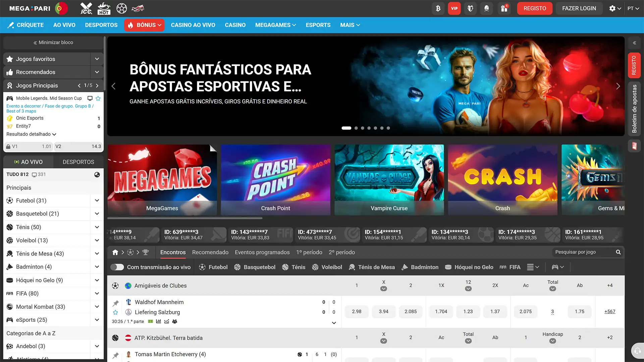Click the red plane crash game icon
This screenshot has height=362, width=644.
click(x=138, y=8)
